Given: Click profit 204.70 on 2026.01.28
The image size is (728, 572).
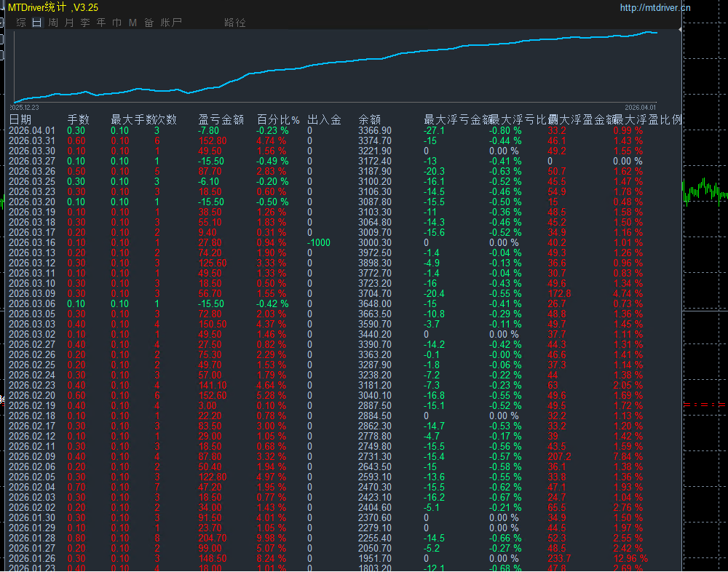Looking at the screenshot, I should (212, 538).
